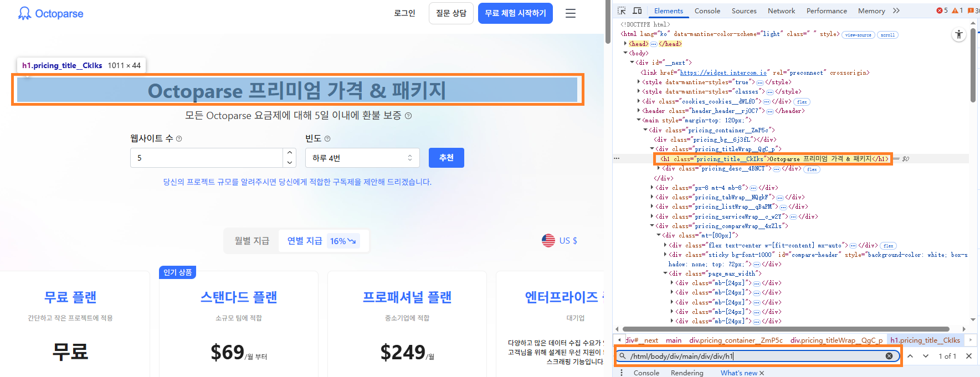The height and width of the screenshot is (377, 980).
Task: Toggle the device toolbar icon
Action: click(x=637, y=11)
